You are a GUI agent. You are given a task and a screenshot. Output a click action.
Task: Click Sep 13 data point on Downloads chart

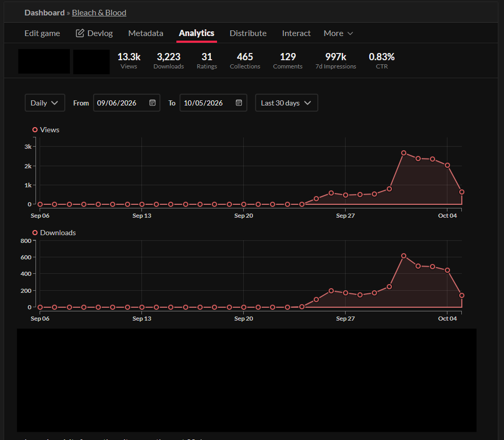point(142,307)
